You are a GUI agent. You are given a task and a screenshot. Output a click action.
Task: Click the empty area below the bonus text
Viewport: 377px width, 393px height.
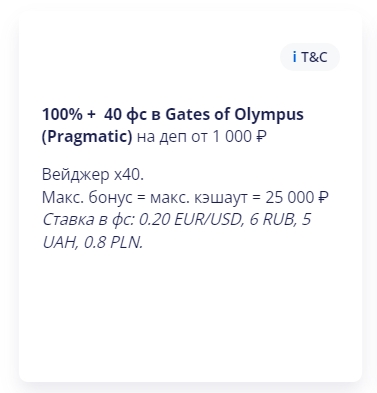pos(190,313)
